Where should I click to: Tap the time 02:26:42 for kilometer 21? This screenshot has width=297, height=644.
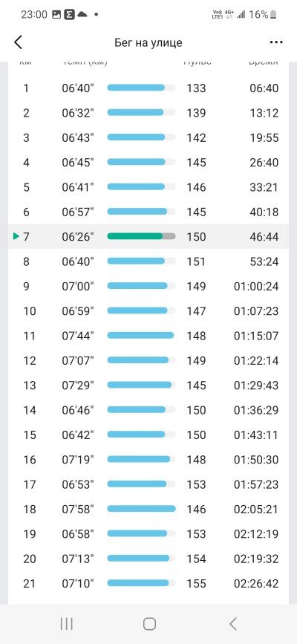(x=256, y=583)
